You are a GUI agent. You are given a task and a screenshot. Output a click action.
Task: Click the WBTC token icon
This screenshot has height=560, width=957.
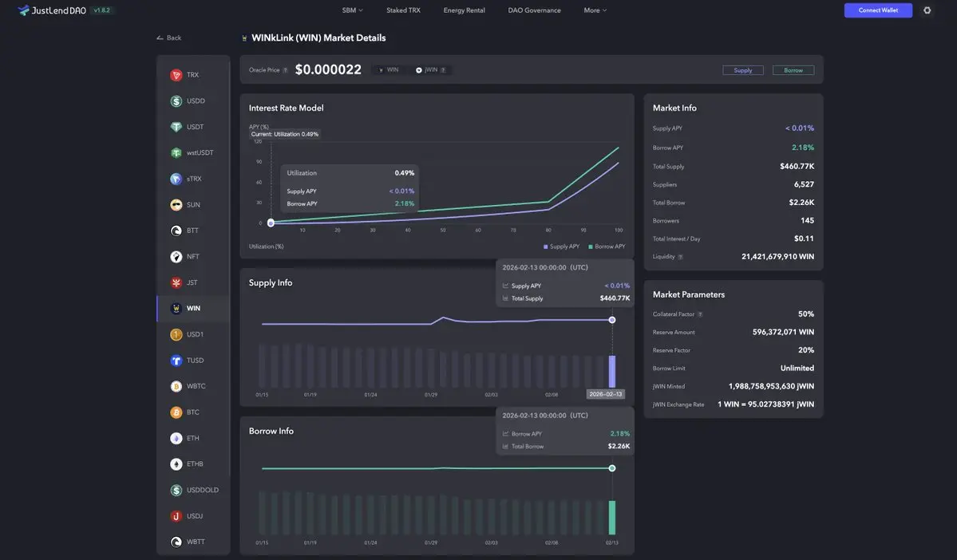click(x=176, y=386)
